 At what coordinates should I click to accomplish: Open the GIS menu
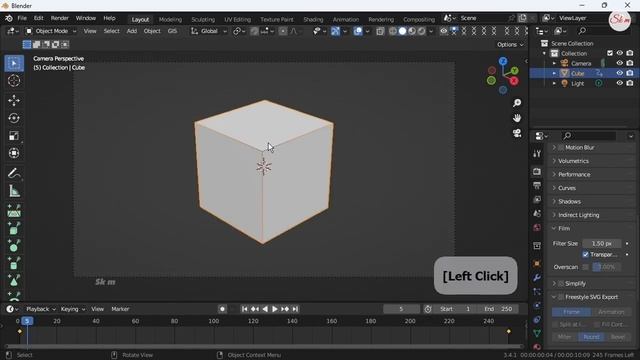tap(172, 31)
